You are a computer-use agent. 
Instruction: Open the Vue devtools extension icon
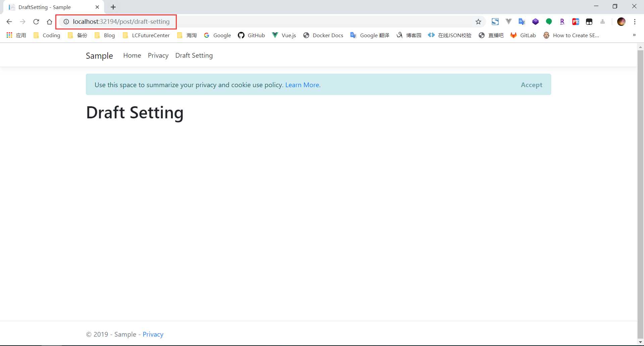(508, 22)
